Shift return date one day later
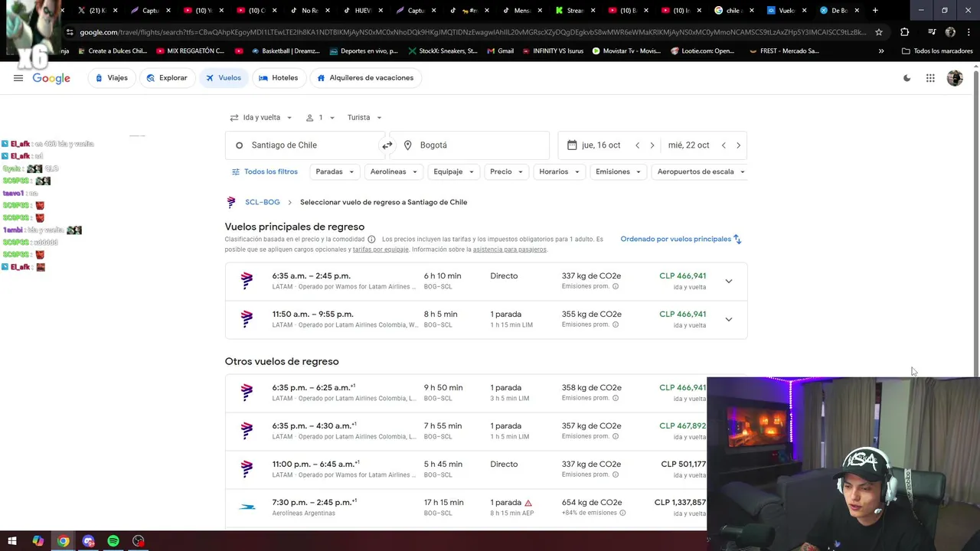This screenshot has height=551, width=980. (738, 145)
